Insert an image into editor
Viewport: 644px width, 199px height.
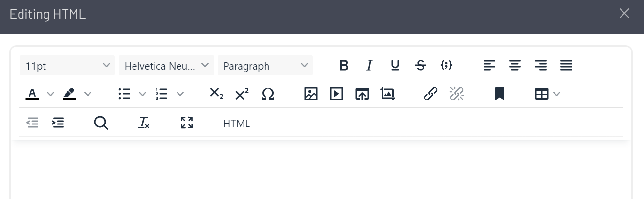[311, 94]
